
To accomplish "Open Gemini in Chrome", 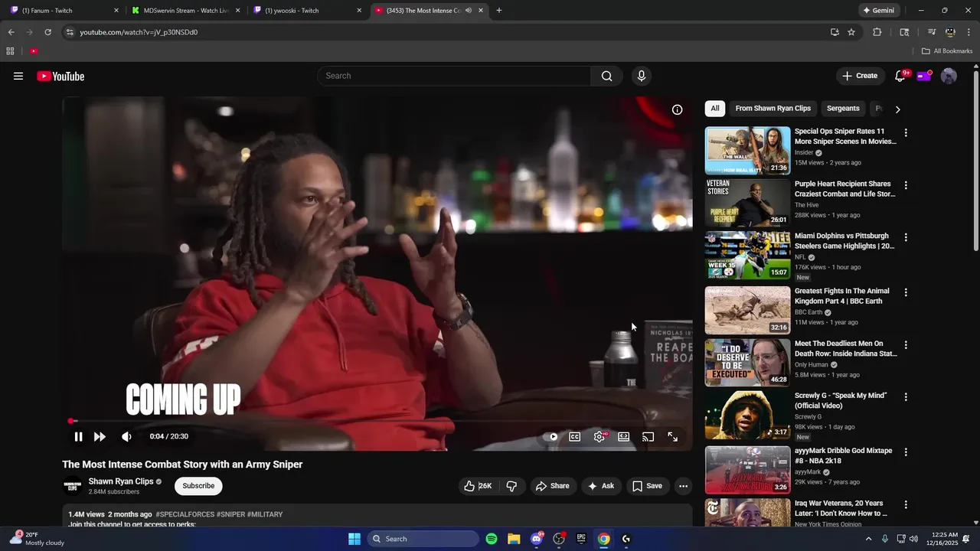I will point(879,11).
